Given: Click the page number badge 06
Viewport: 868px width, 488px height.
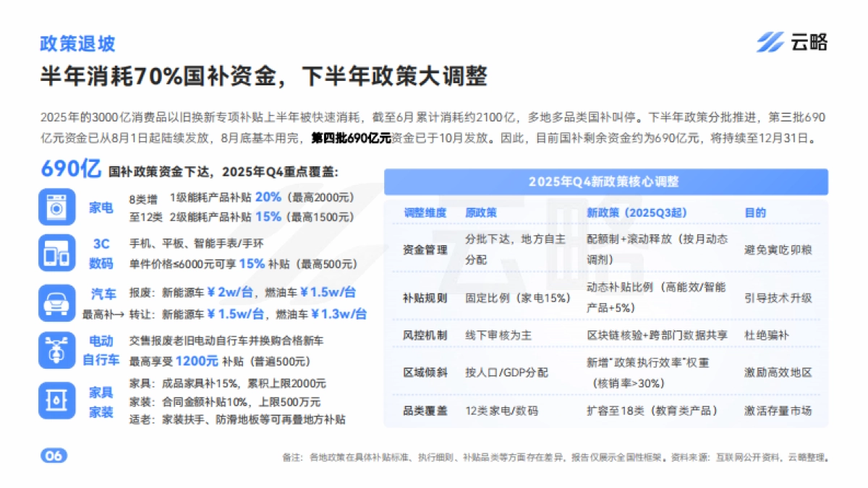Looking at the screenshot, I should pyautogui.click(x=54, y=455).
